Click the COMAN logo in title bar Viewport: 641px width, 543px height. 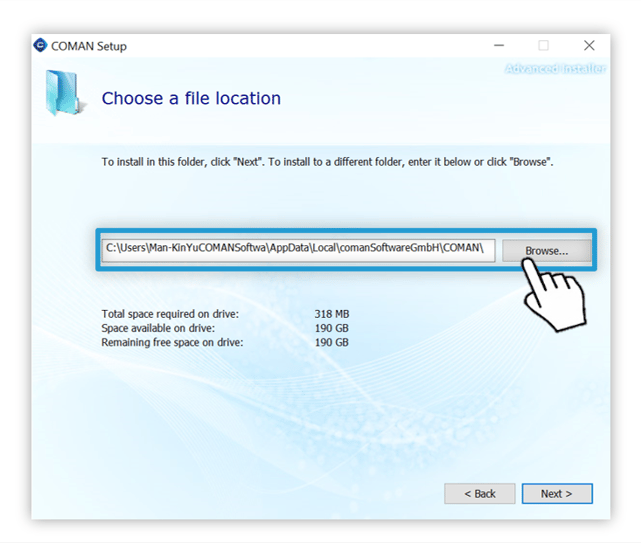[x=41, y=46]
